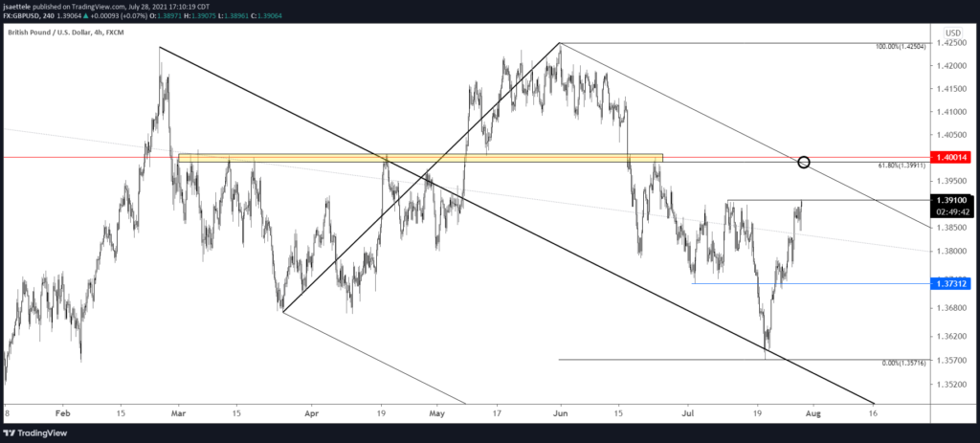Click the 02:49:42 countdown timer label
This screenshot has width=980, height=443.
click(x=952, y=211)
